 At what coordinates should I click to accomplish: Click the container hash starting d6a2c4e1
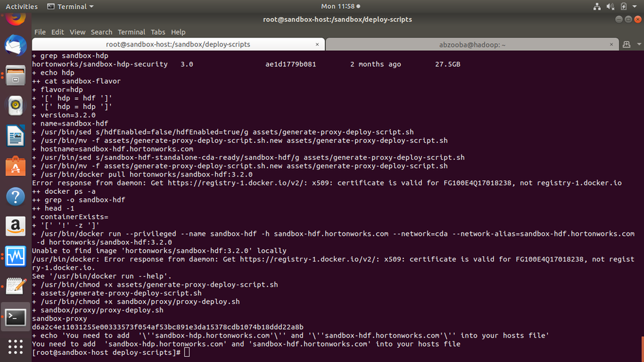point(168,327)
